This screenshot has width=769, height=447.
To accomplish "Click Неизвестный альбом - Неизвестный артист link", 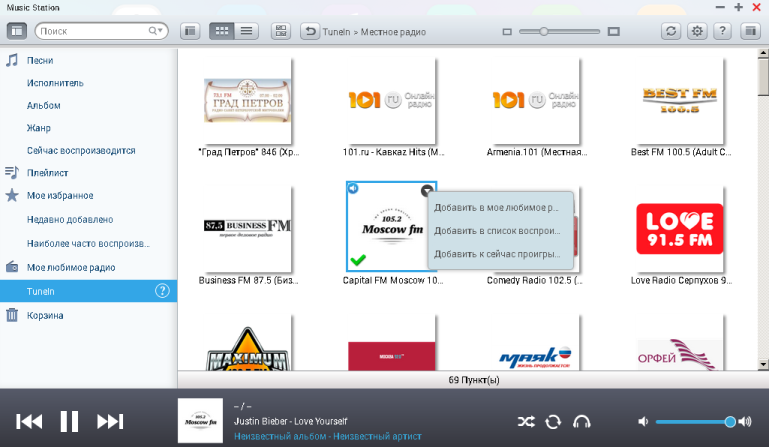I will click(x=328, y=436).
